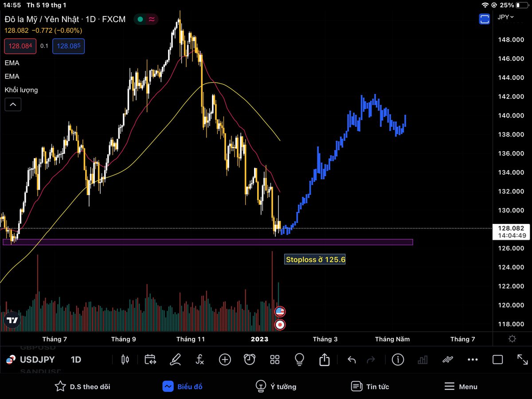
Task: Collapse the indicator legend with the chevron button
Action: [x=13, y=105]
